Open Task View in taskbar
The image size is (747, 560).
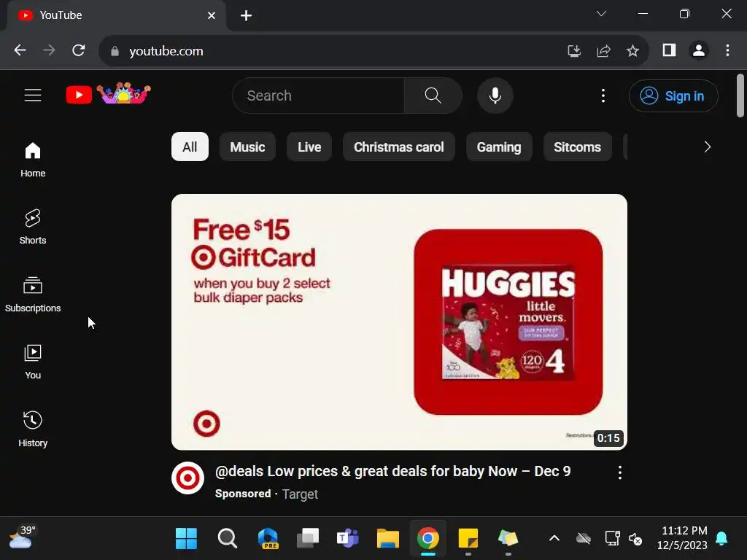coord(308,539)
